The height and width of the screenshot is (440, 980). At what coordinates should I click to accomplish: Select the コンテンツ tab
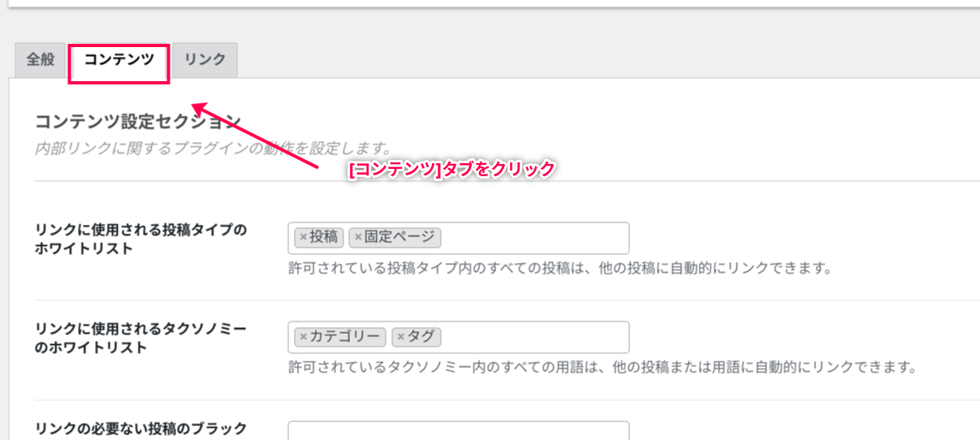[x=119, y=59]
